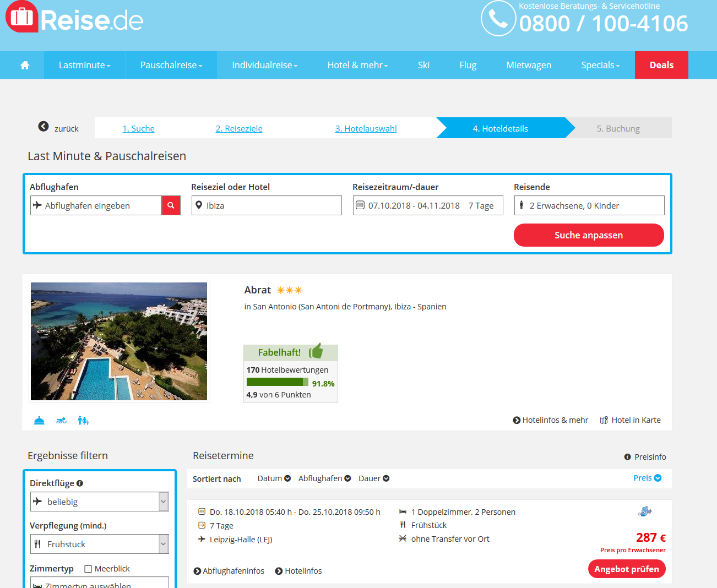Click the phone hotline icon

pyautogui.click(x=498, y=19)
